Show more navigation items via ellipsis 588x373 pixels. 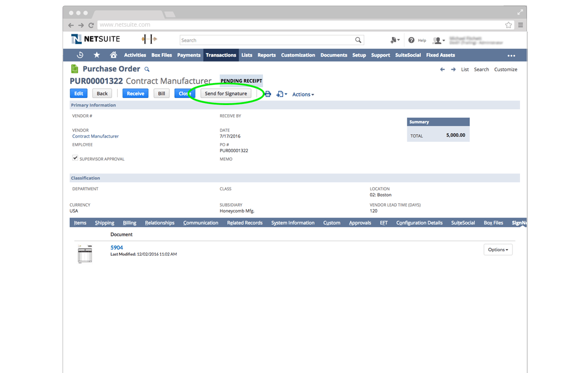[x=511, y=55]
